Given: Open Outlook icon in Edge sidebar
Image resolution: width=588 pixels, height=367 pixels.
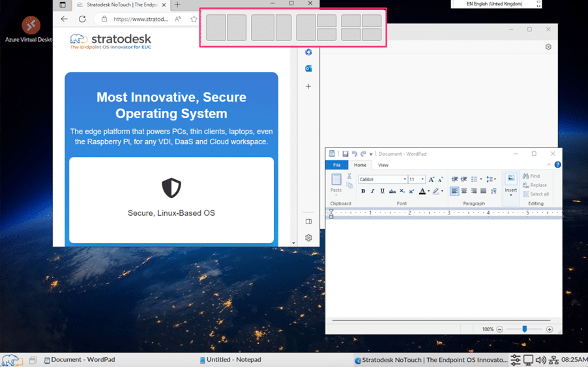Looking at the screenshot, I should point(308,68).
